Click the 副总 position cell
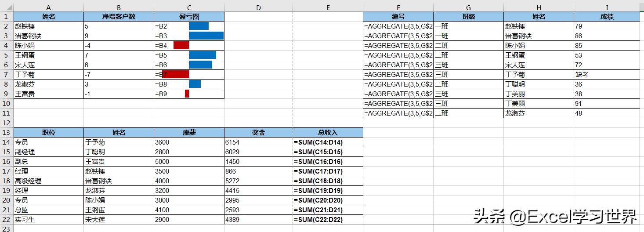The width and height of the screenshot is (644, 232). [48, 162]
